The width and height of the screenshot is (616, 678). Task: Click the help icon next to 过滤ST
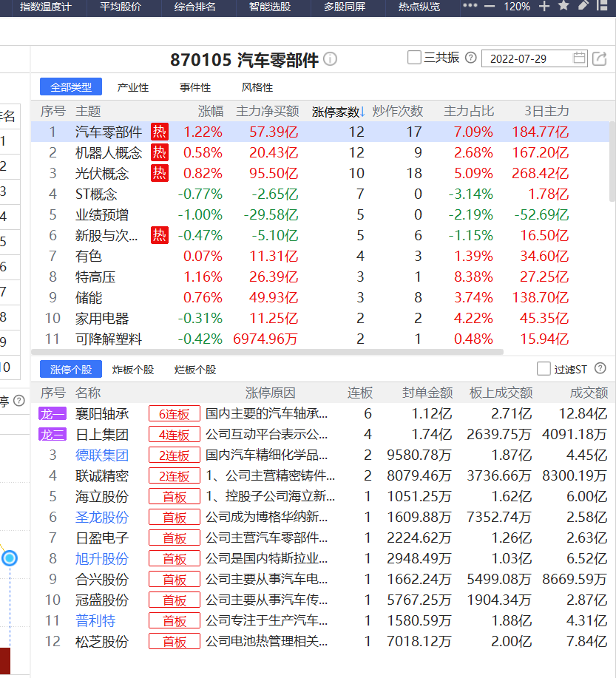[600, 368]
